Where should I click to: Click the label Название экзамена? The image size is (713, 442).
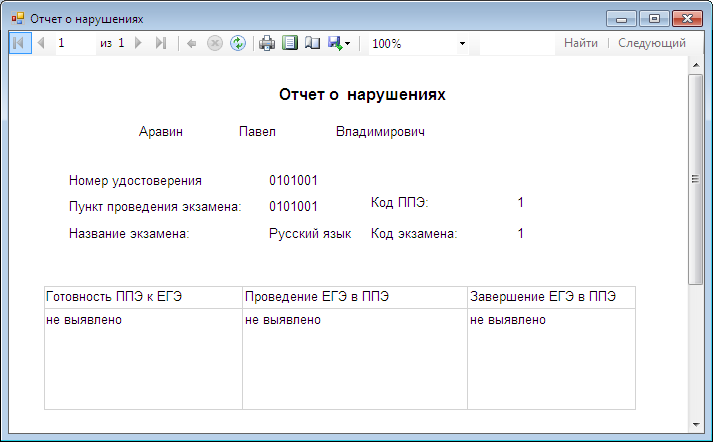(129, 234)
